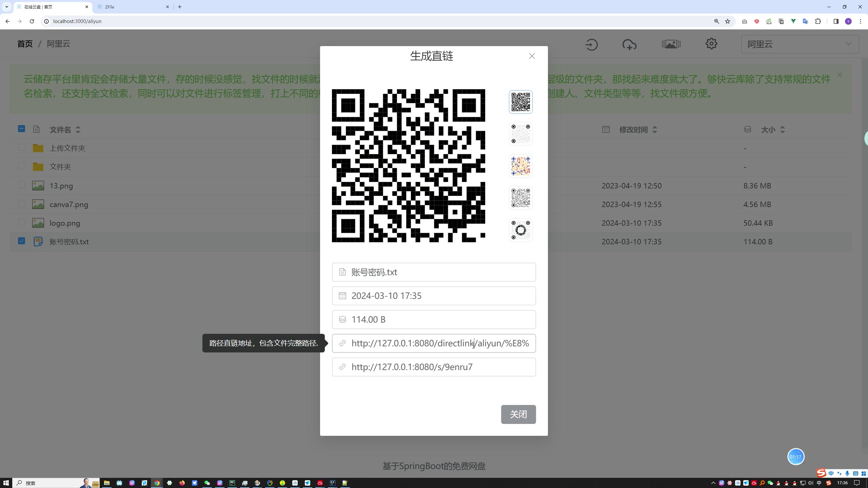This screenshot has width=868, height=488.
Task: Open the 上传文件夹 folder
Action: point(67,148)
